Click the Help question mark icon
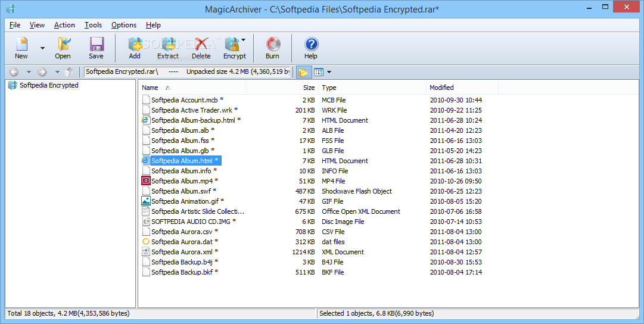644x324 pixels. tap(311, 44)
